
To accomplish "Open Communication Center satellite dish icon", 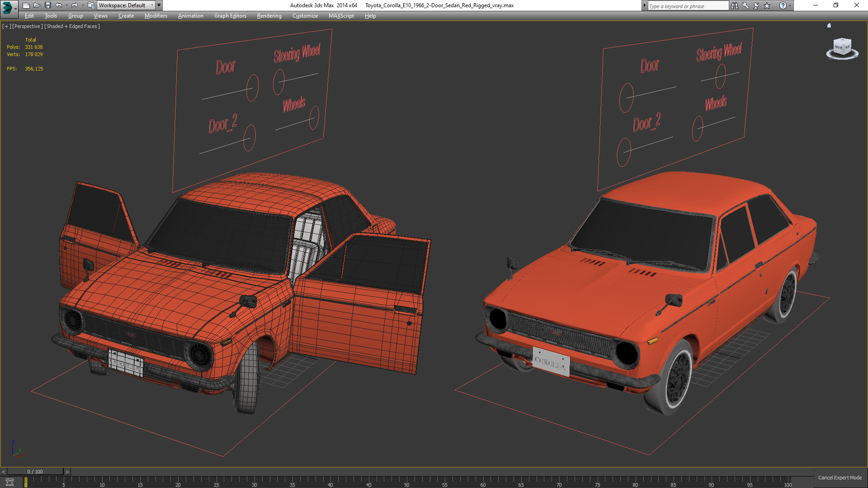I will (x=756, y=5).
